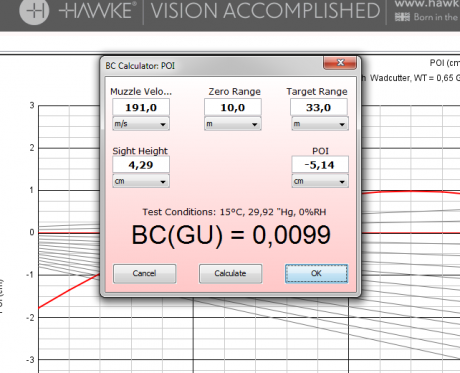
Task: Click the Cancel button
Action: point(144,273)
